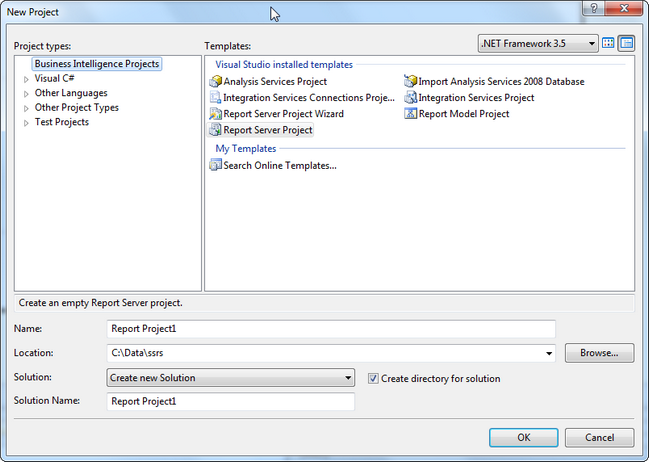Screen dimensions: 649x462
Task: Click the Name input field
Action: pyautogui.click(x=331, y=329)
